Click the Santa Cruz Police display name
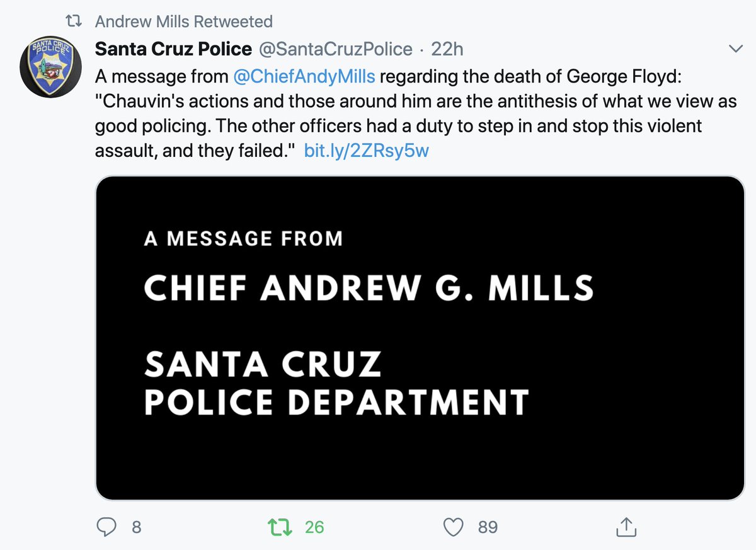 (x=174, y=49)
